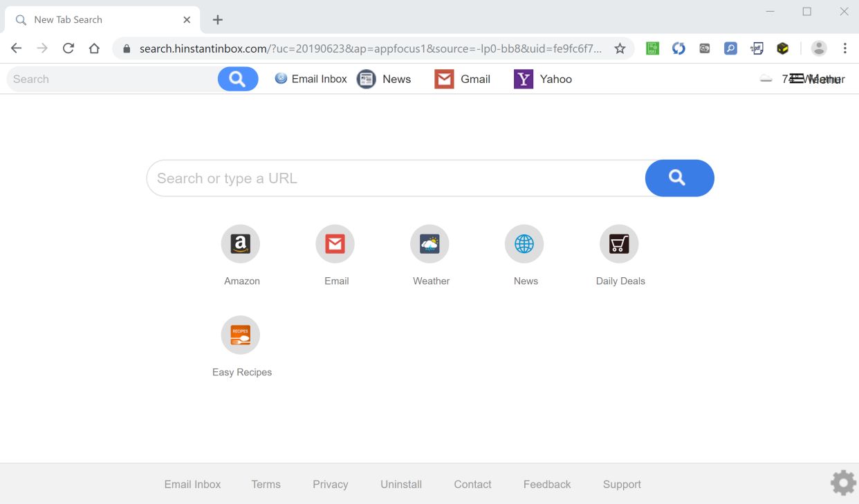Submit the toolbar search magnifier button
The width and height of the screenshot is (859, 504).
(x=238, y=79)
